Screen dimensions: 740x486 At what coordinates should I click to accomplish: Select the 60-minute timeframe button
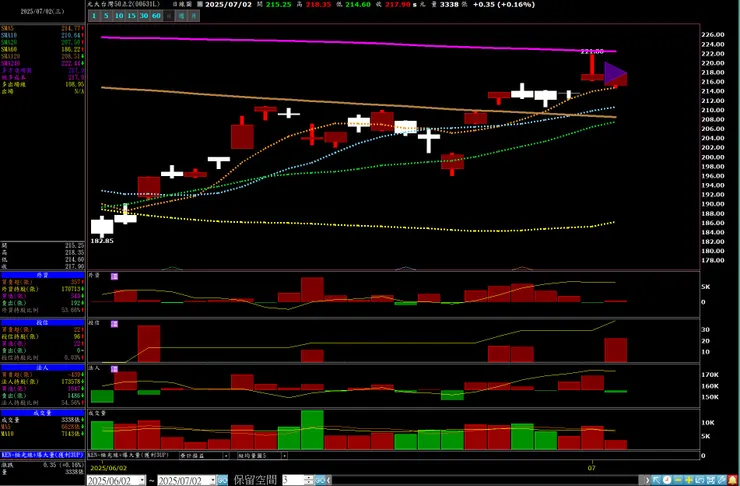156,16
